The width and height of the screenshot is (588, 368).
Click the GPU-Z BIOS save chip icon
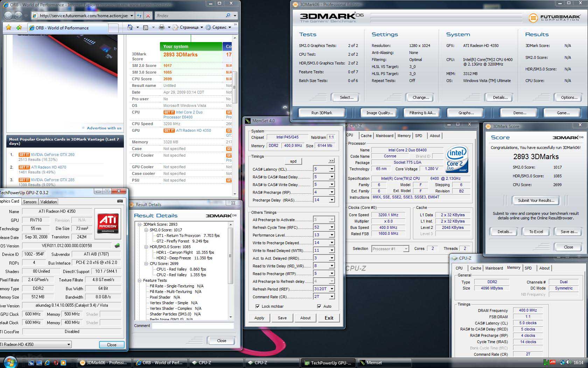pos(117,246)
